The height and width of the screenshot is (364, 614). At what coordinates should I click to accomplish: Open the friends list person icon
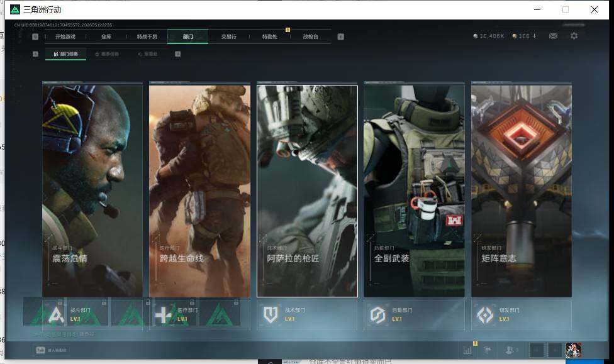[511, 350]
